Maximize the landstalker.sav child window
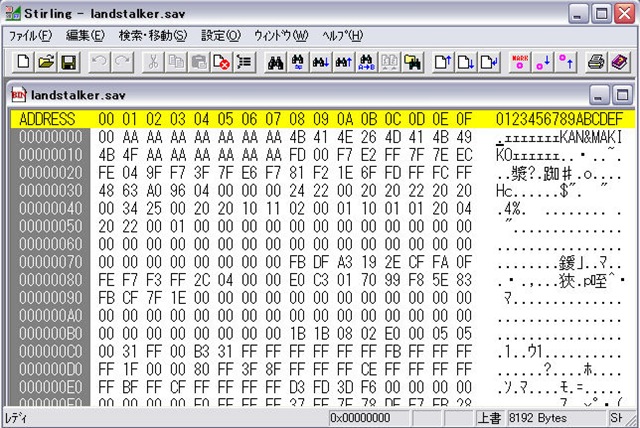Image resolution: width=640 pixels, height=428 pixels. (x=622, y=95)
